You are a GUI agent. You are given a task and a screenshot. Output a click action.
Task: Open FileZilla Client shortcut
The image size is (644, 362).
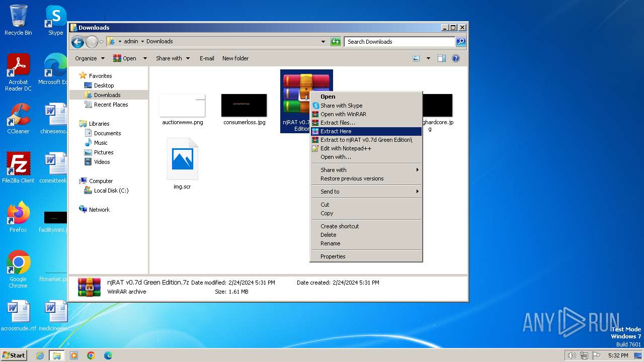(18, 167)
